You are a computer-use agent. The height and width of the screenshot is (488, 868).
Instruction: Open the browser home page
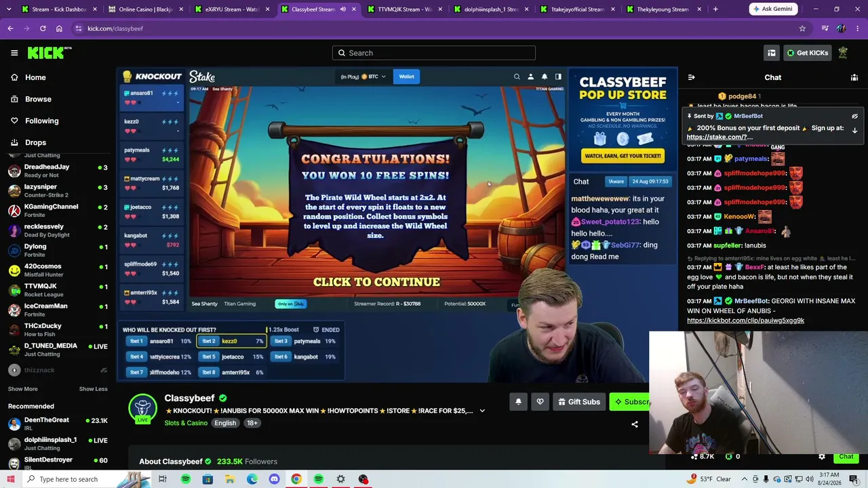(x=59, y=28)
